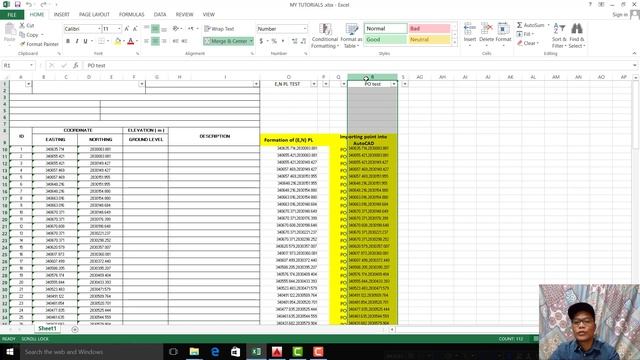
Task: Toggle Center horizontal alignment
Action: 155,41
